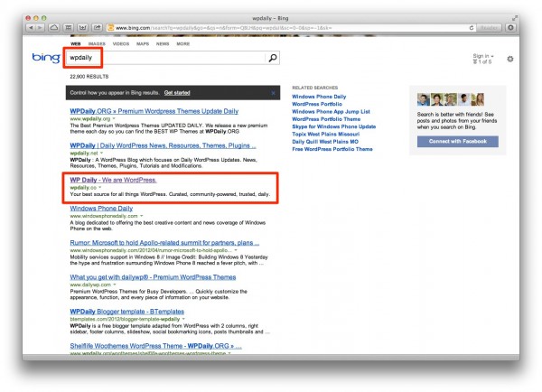Expand arrow next to btemplates.com result URL

coord(183,319)
